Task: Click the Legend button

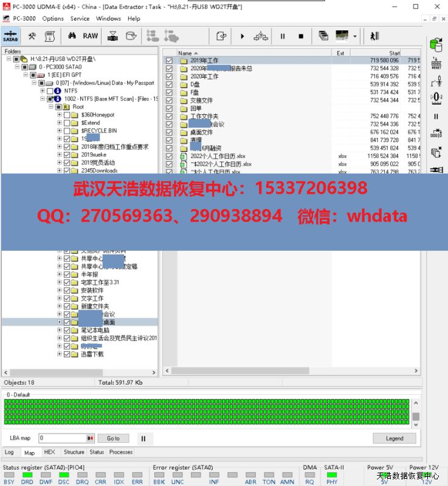Action: pyautogui.click(x=394, y=438)
